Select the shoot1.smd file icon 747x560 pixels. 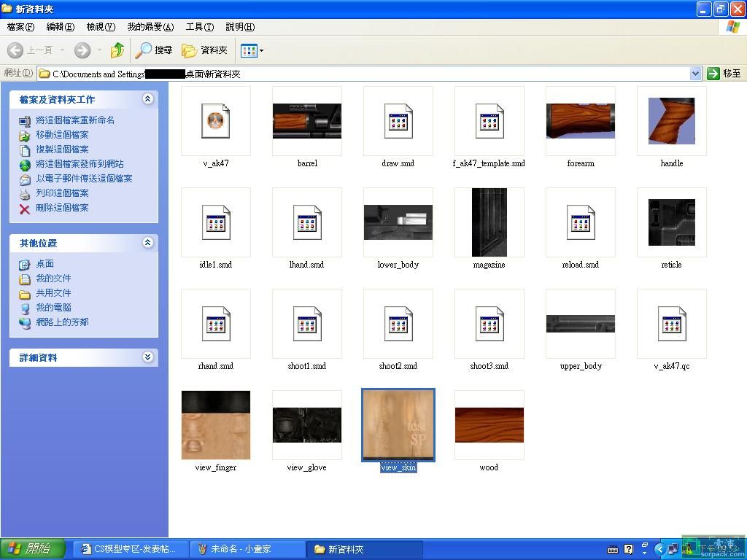click(307, 324)
